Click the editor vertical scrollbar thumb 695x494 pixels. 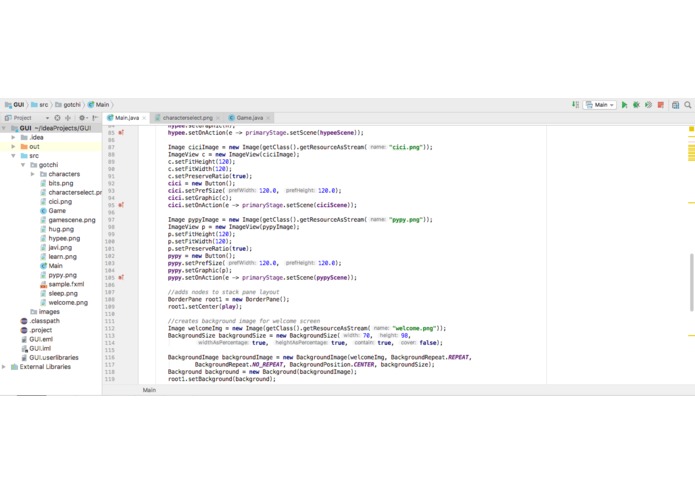(x=691, y=282)
